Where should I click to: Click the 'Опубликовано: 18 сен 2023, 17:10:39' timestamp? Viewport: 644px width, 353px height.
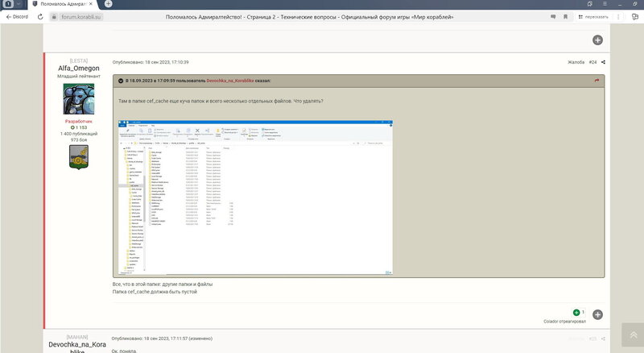(x=151, y=62)
